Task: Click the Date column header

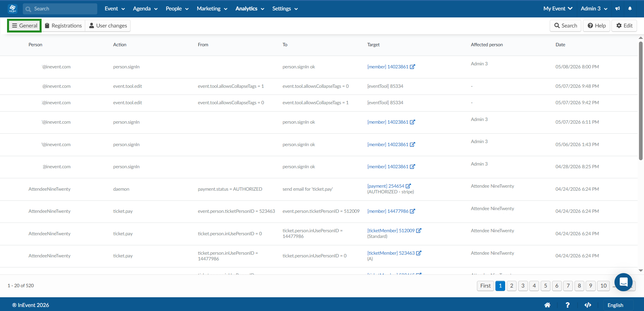Action: pyautogui.click(x=560, y=45)
